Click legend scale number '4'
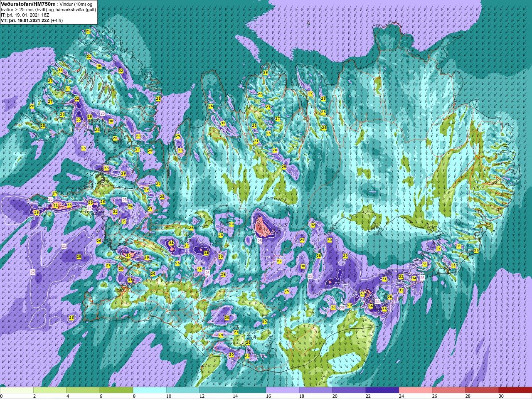 68,396
